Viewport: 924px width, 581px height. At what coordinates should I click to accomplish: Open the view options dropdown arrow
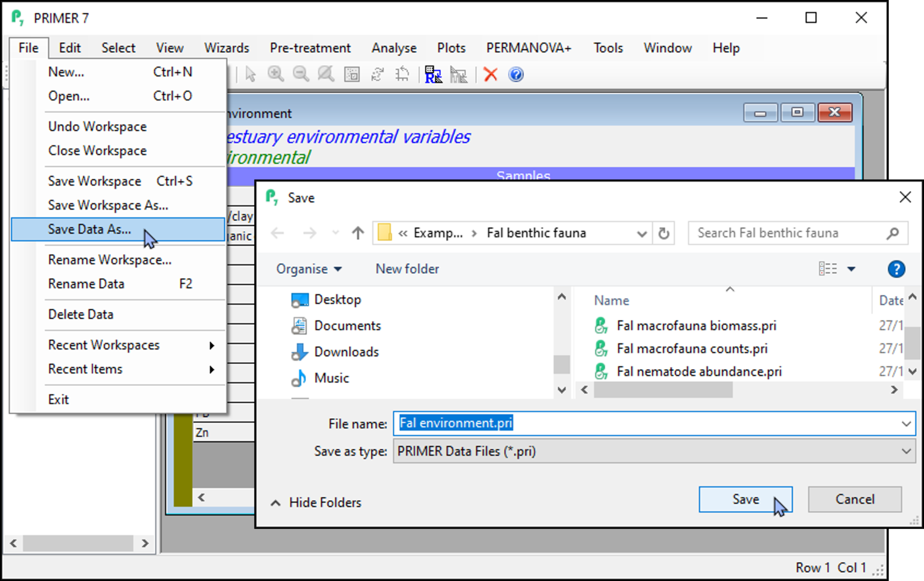pyautogui.click(x=851, y=269)
